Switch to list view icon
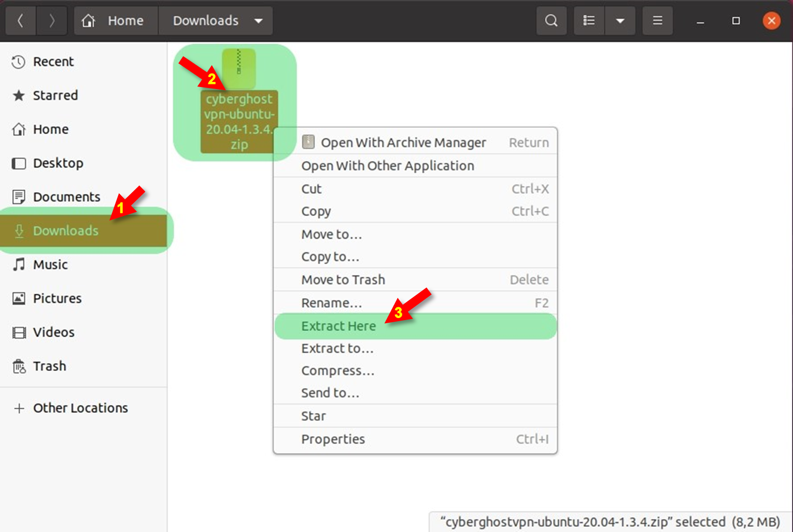 589,21
